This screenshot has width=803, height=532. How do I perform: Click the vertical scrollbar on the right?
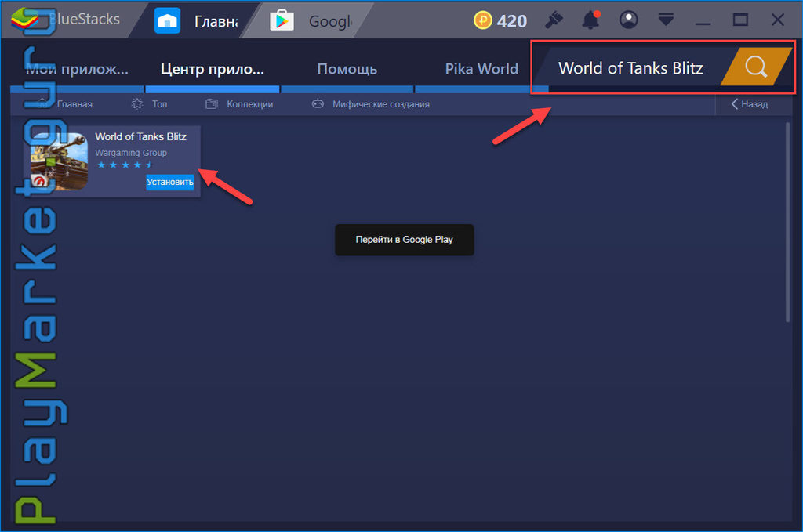pyautogui.click(x=787, y=222)
